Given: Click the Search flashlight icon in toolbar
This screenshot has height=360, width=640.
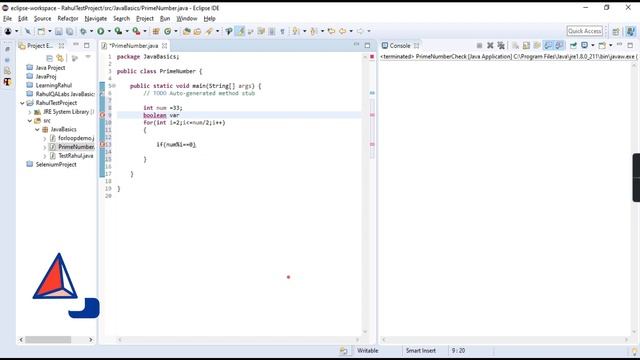Looking at the screenshot, I should point(209,31).
